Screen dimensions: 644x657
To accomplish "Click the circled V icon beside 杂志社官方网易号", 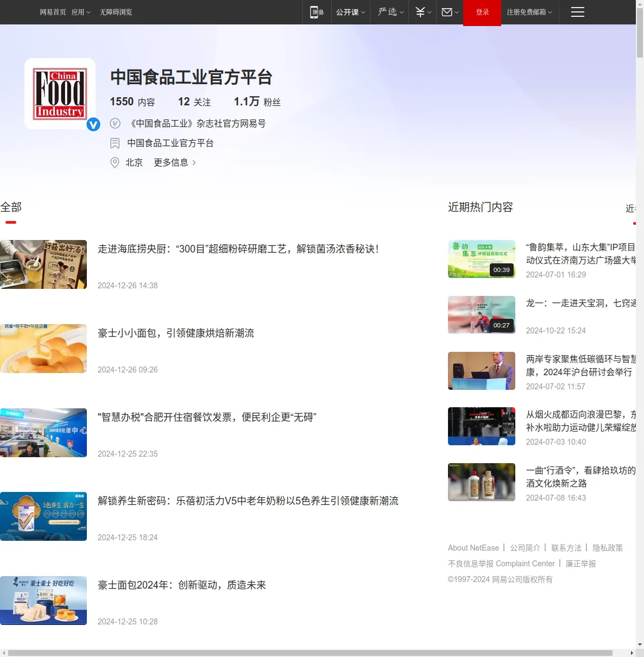I will point(115,123).
